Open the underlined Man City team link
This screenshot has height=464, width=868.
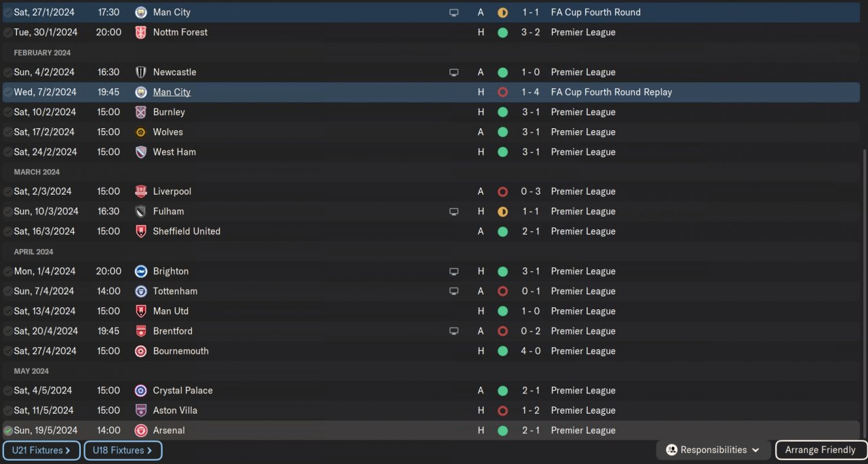click(x=172, y=92)
